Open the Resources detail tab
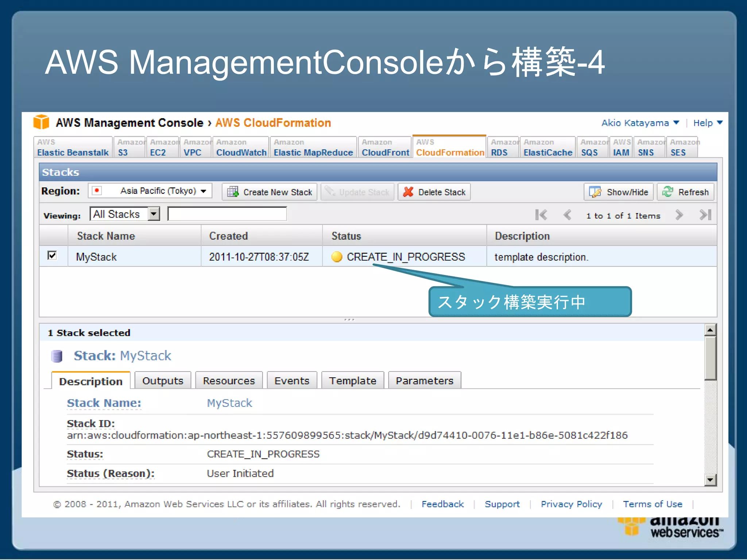Viewport: 747px width, 560px height. pos(229,380)
